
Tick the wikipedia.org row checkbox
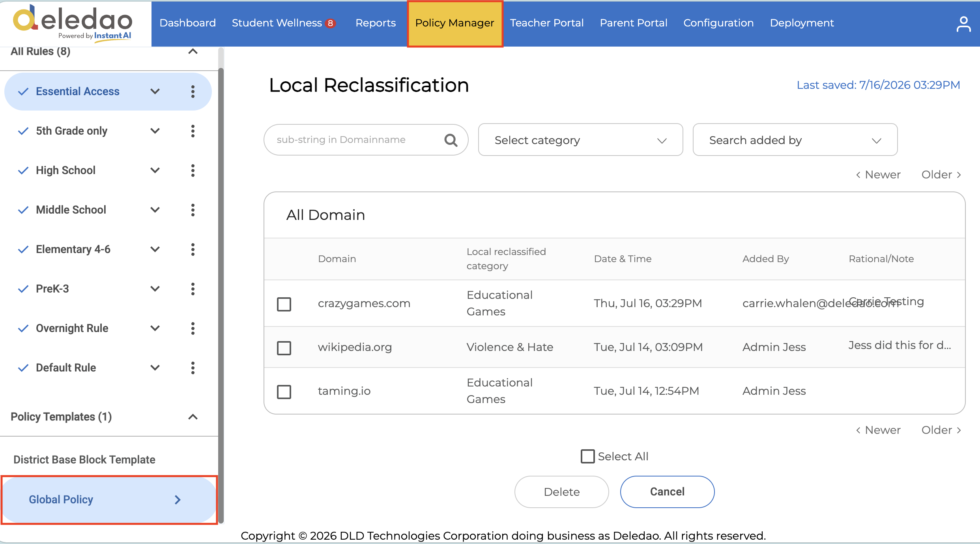click(284, 348)
